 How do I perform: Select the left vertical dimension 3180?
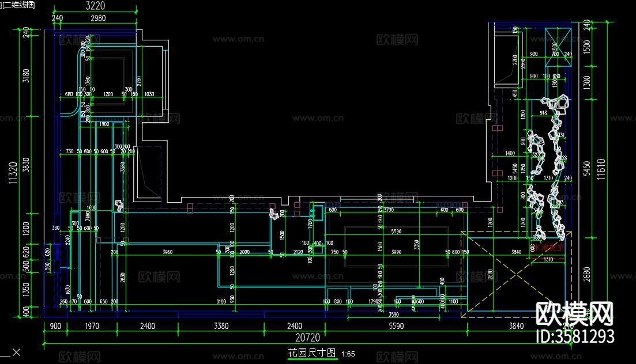click(x=26, y=76)
